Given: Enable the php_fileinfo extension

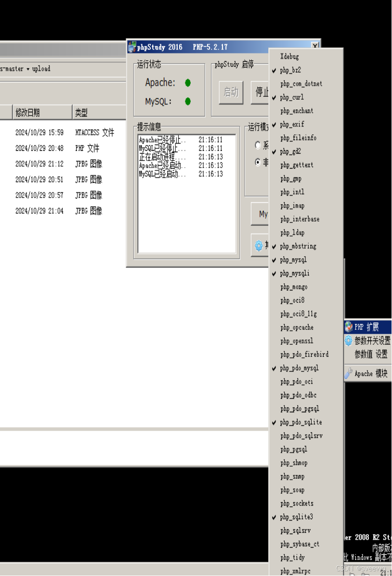Looking at the screenshot, I should (306, 138).
